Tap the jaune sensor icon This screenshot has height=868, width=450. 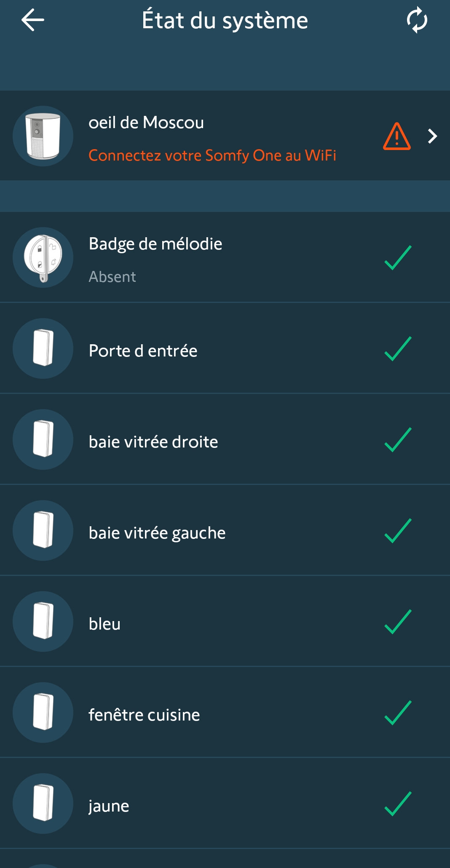pos(43,804)
